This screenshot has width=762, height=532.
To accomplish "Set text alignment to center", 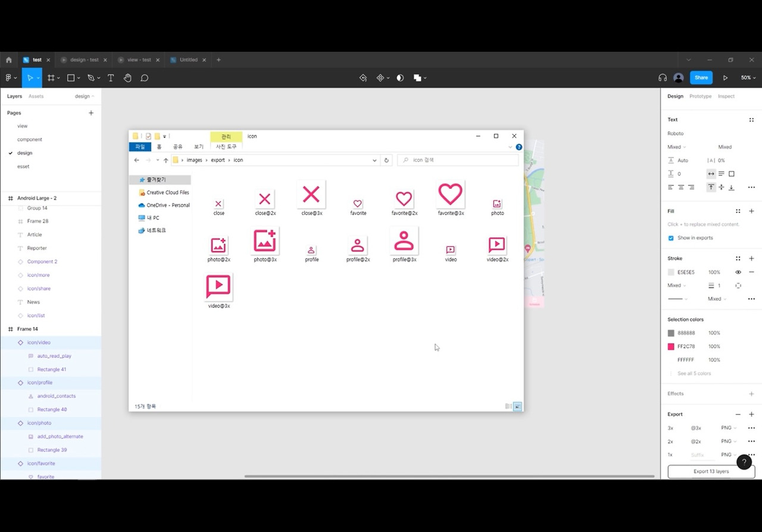I will click(681, 187).
